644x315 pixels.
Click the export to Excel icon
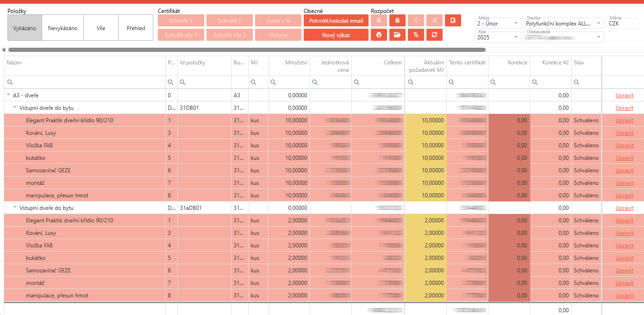click(453, 20)
